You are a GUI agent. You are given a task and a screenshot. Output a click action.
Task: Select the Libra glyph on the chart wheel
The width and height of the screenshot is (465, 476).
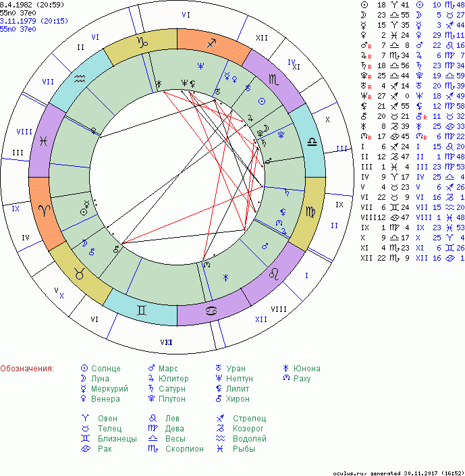coord(312,142)
